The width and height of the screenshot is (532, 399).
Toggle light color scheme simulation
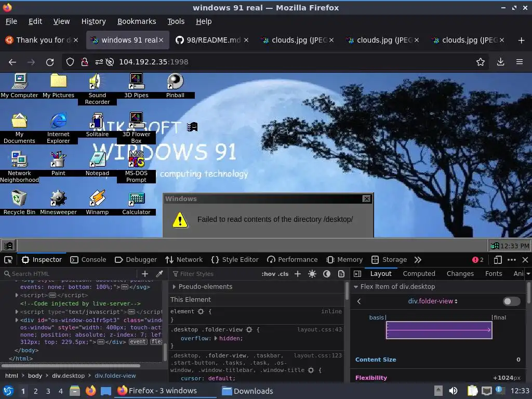tap(312, 274)
